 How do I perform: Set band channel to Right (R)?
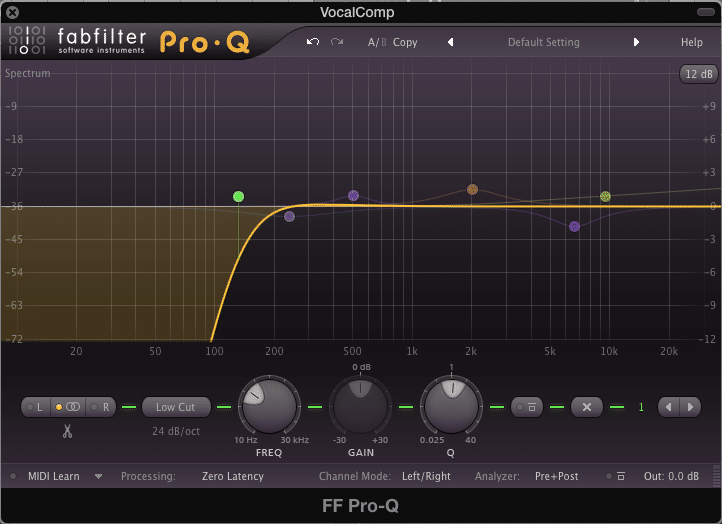point(100,407)
